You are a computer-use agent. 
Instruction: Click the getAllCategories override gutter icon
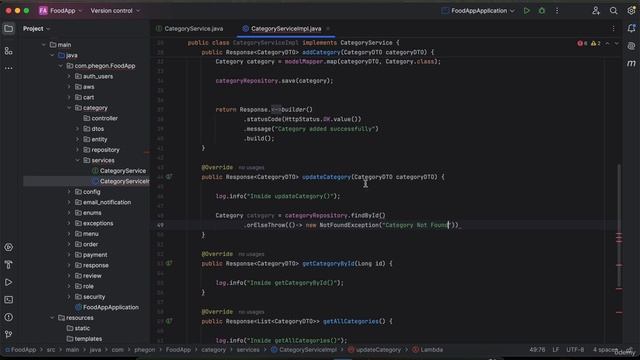tap(169, 322)
